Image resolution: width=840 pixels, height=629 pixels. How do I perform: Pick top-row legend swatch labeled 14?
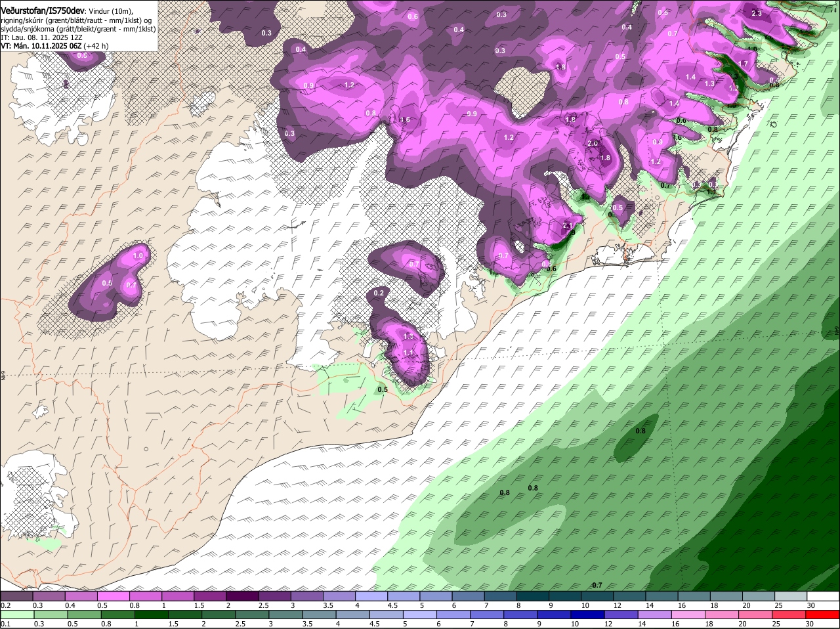661,596
